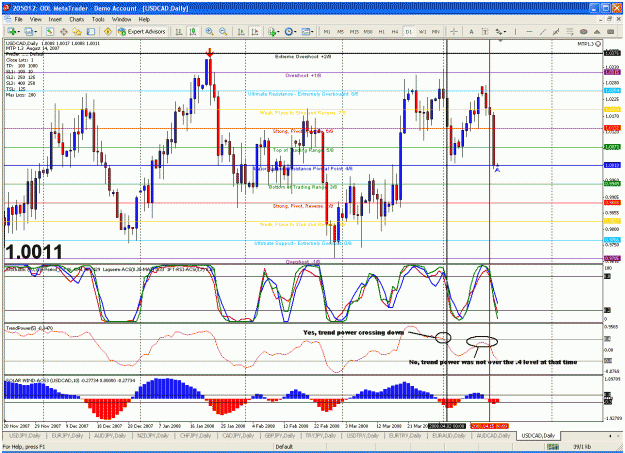The height and width of the screenshot is (453, 625).
Task: Toggle the Market Watch window
Action: coord(50,32)
